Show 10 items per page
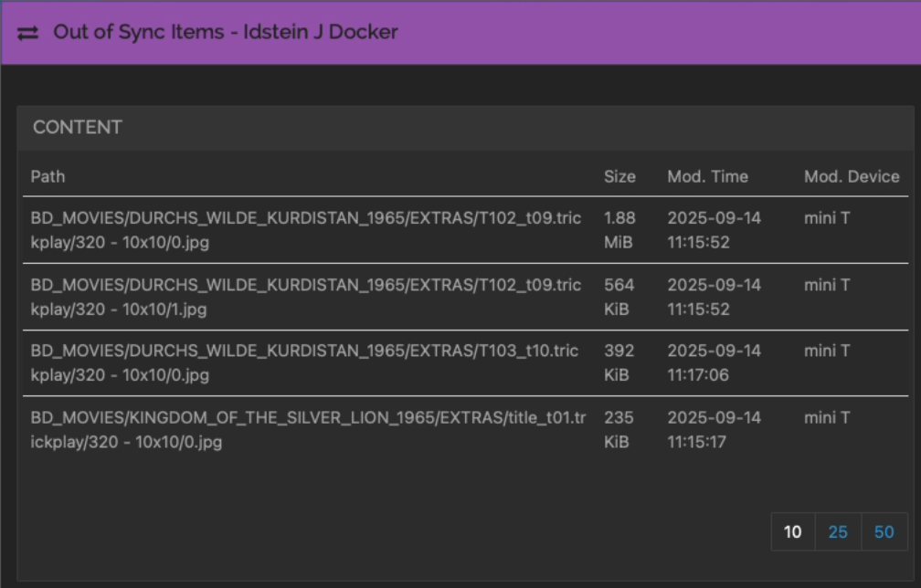921x588 pixels. pyautogui.click(x=792, y=532)
